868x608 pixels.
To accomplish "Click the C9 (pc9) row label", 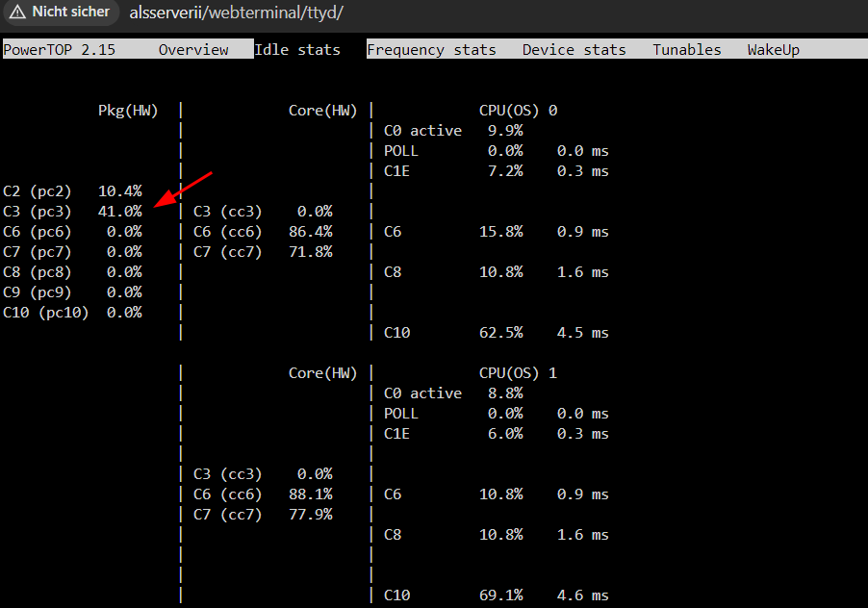I will [x=38, y=292].
